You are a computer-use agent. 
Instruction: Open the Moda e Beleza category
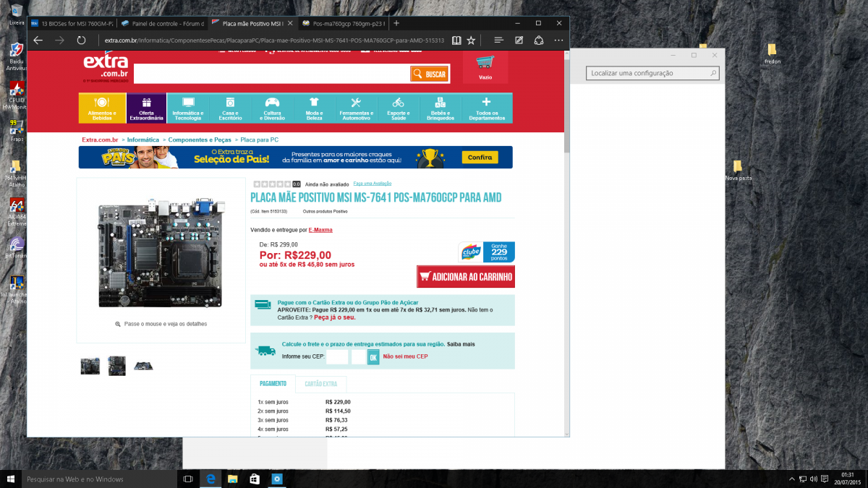314,108
